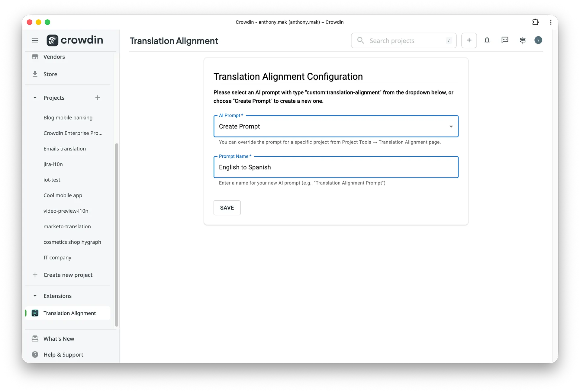Collapse the Extensions section
Viewport: 580px width, 392px height.
click(x=35, y=296)
